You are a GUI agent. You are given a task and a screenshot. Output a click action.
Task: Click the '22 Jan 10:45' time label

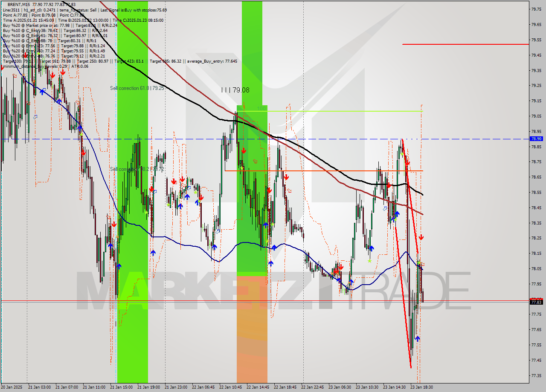230,387
